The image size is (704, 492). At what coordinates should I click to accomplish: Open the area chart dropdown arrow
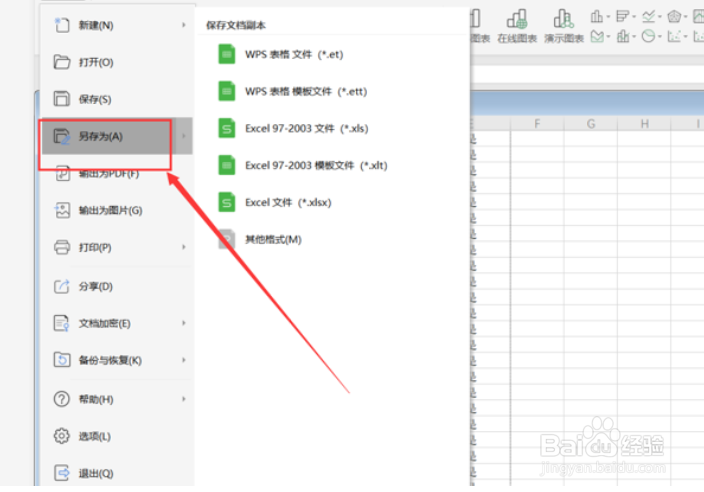[608, 37]
